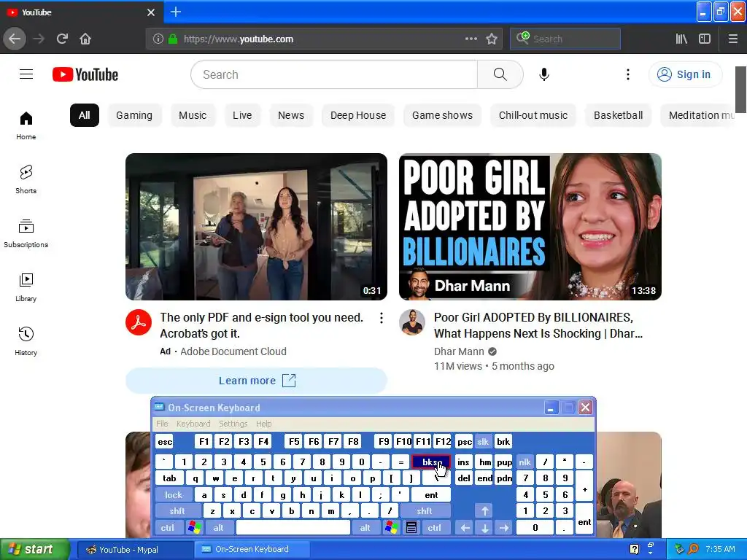Open File menu in On-Screen Keyboard
The width and height of the screenshot is (747, 560).
pos(163,424)
